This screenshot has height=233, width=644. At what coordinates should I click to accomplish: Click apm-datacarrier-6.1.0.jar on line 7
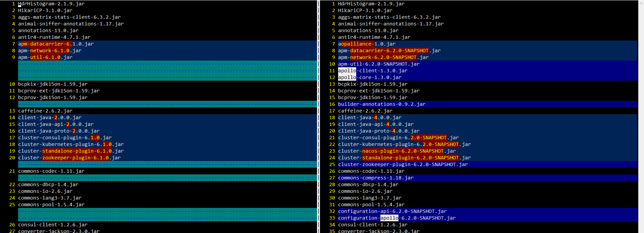click(56, 44)
